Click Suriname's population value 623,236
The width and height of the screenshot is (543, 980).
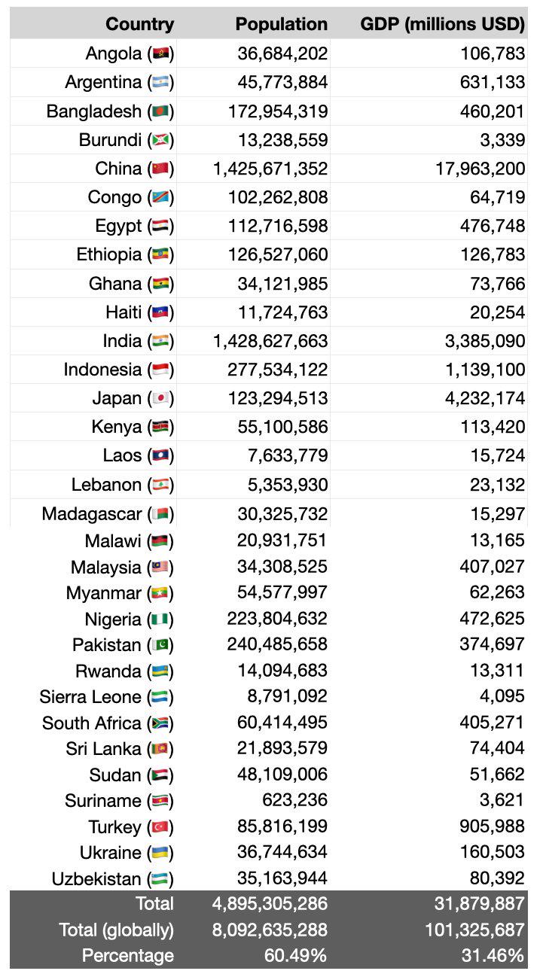pyautogui.click(x=294, y=801)
